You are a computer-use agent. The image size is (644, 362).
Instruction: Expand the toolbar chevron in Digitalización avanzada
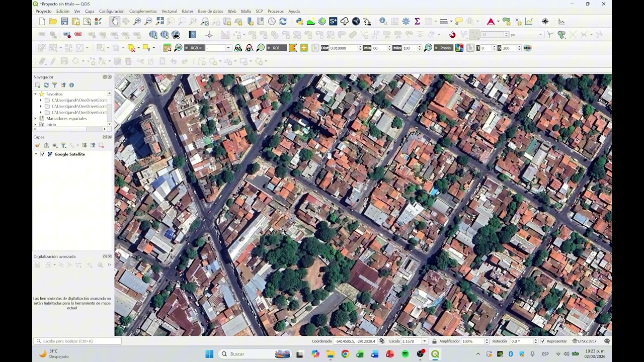[109, 265]
